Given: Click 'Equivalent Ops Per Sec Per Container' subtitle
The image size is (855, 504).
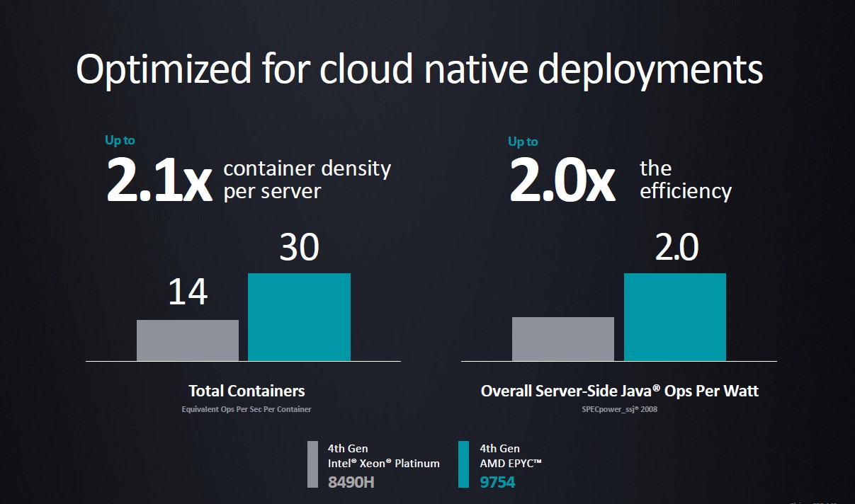Looking at the screenshot, I should coord(247,409).
